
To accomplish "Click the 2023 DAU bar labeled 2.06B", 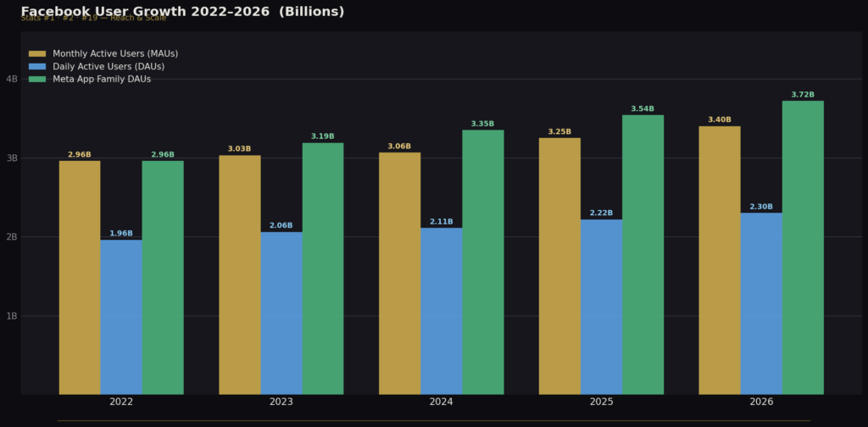I will (281, 313).
